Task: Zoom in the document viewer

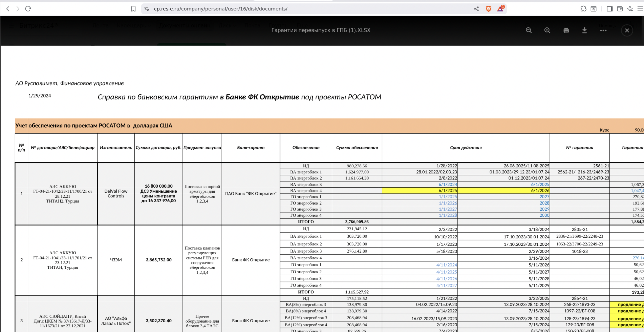Action: tap(547, 30)
